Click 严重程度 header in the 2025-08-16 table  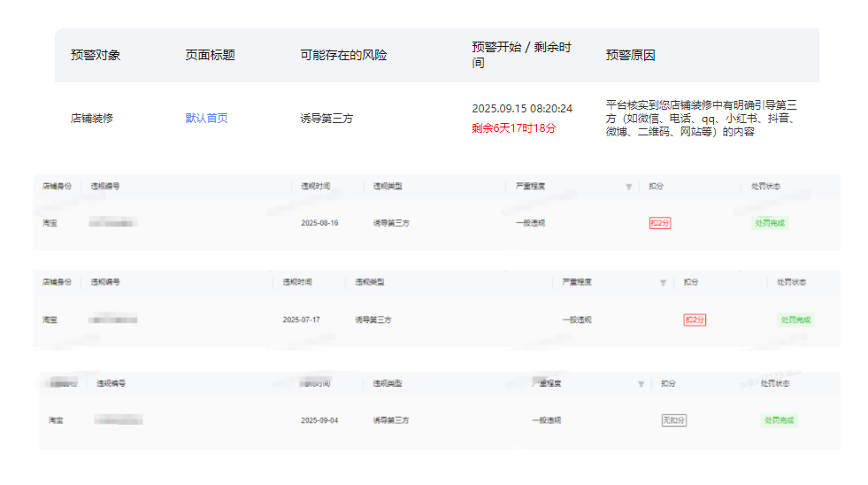coord(530,187)
